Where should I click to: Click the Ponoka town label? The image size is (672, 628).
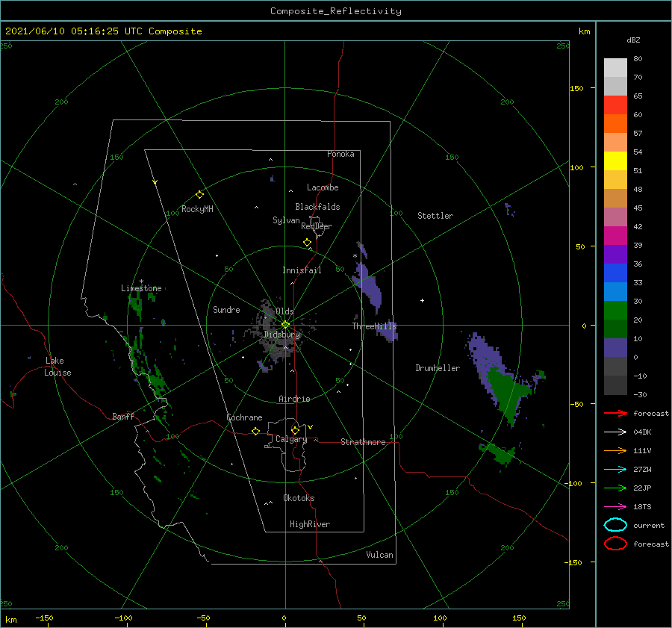point(340,154)
